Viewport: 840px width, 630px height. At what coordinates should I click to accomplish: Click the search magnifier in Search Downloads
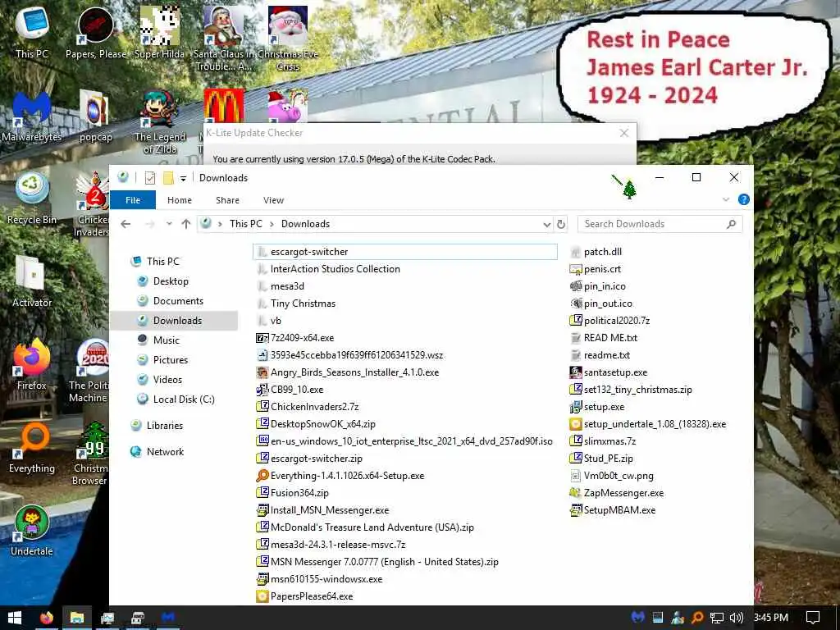[x=731, y=224]
